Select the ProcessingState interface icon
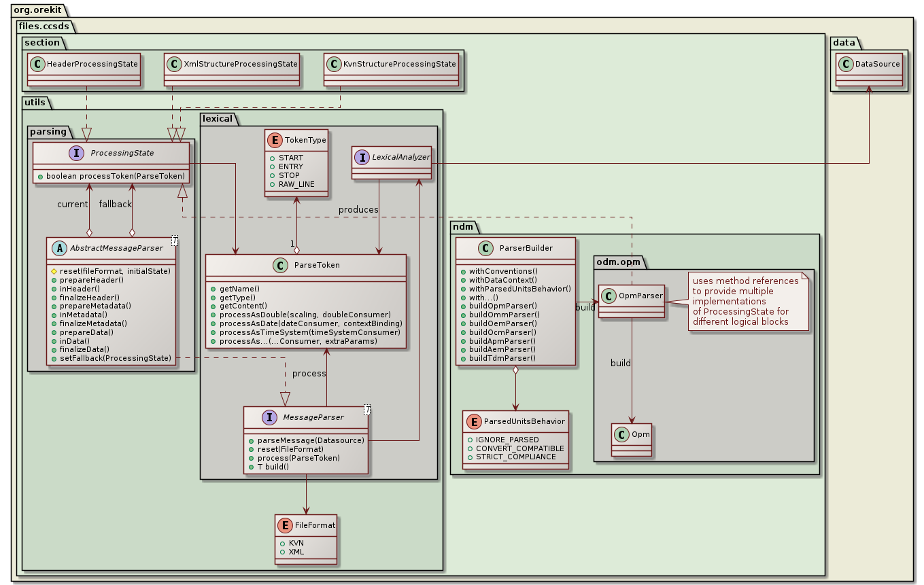924x585 pixels. (x=75, y=153)
